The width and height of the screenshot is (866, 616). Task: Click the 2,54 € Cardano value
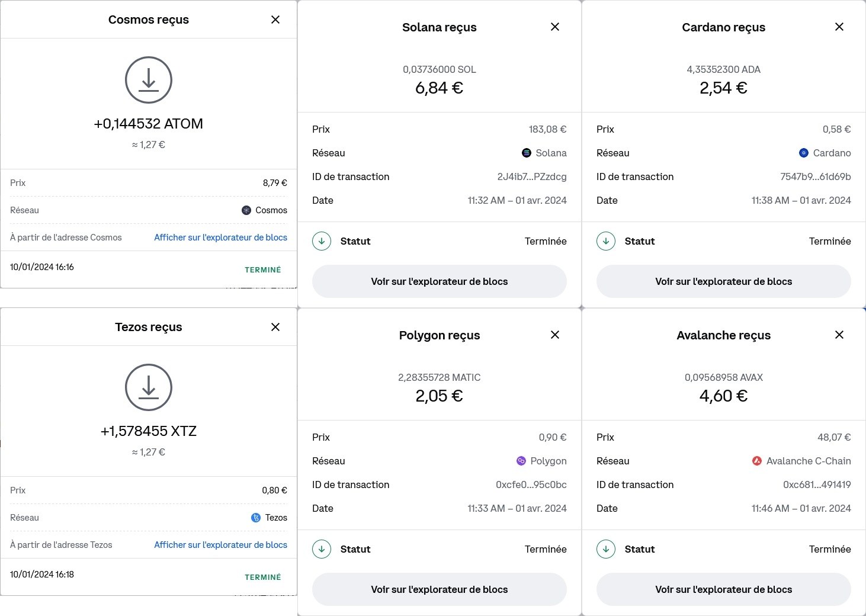724,88
